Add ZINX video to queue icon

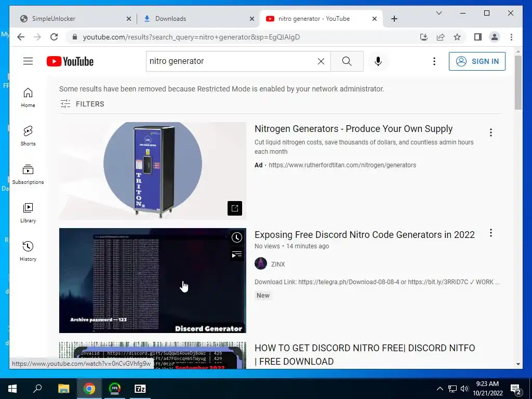point(237,255)
